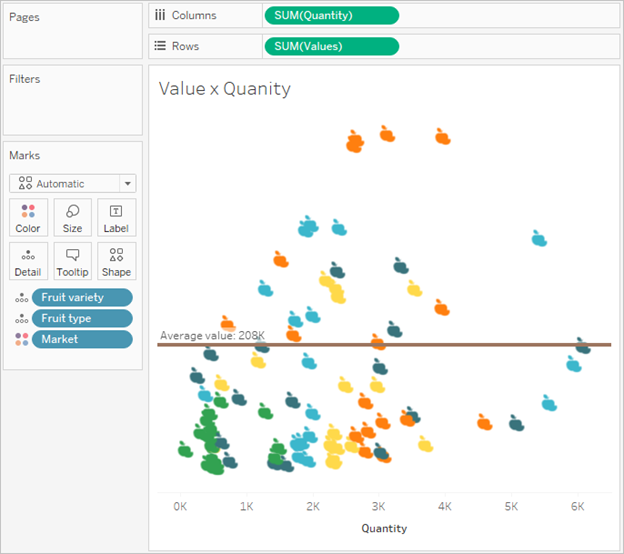Open the Shape card in Marks
This screenshot has width=624, height=554.
[116, 261]
